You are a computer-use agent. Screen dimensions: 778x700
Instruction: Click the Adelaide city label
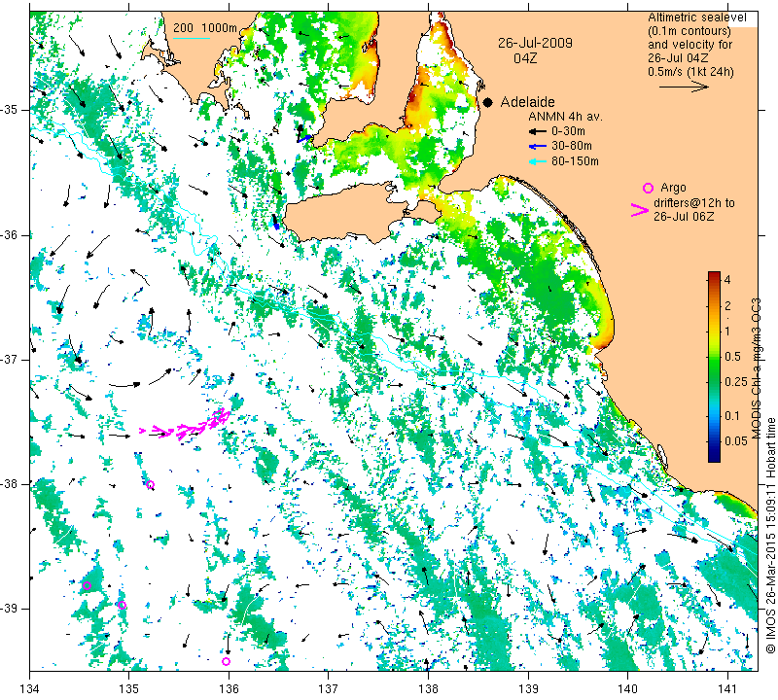tap(527, 102)
